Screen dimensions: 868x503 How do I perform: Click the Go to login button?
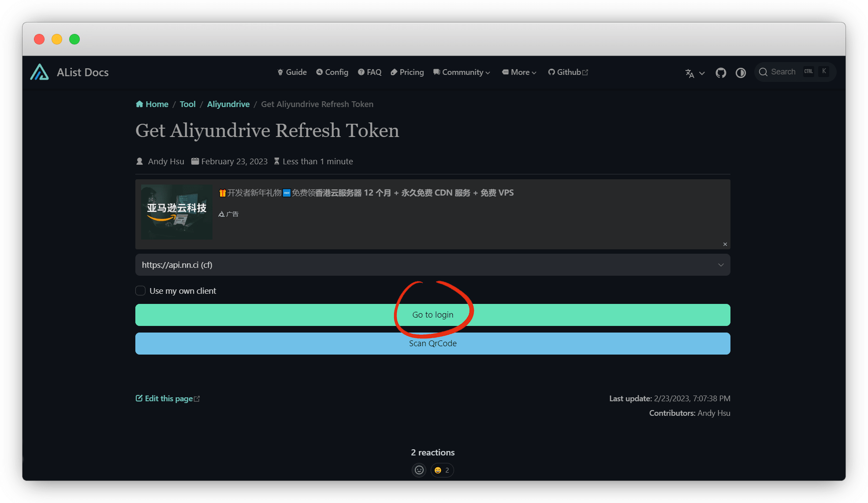pos(432,315)
